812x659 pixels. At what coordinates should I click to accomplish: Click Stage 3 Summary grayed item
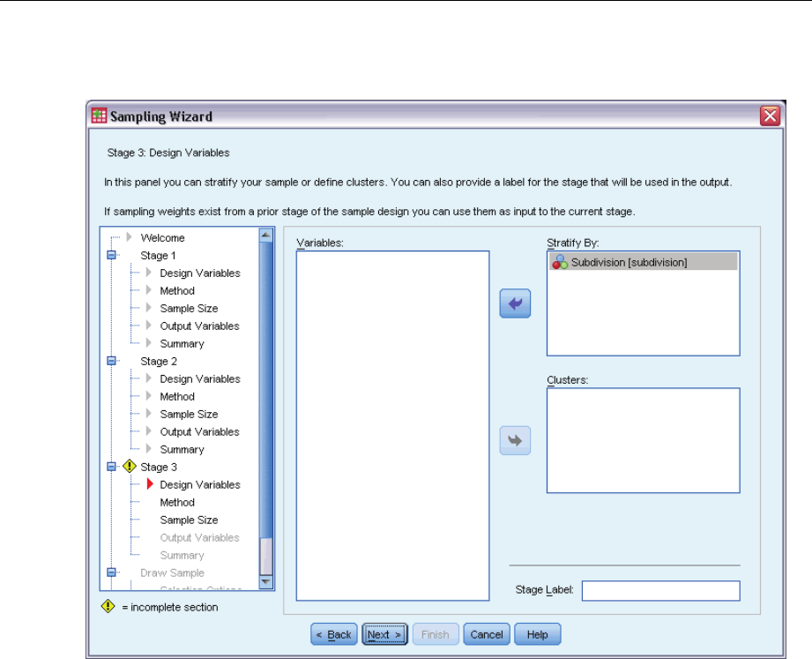pos(182,555)
